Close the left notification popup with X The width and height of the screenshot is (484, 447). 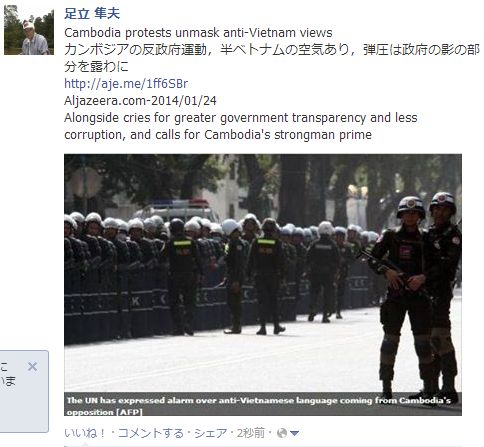(32, 367)
